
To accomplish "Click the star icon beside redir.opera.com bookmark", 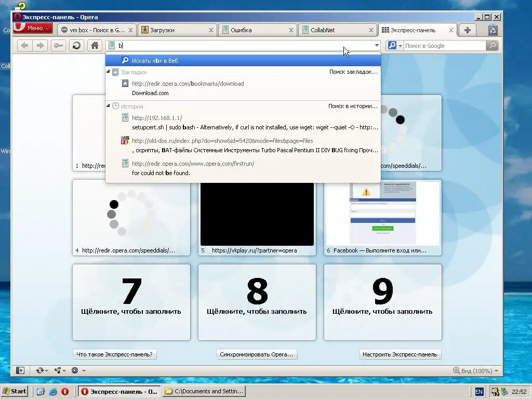I will [125, 83].
